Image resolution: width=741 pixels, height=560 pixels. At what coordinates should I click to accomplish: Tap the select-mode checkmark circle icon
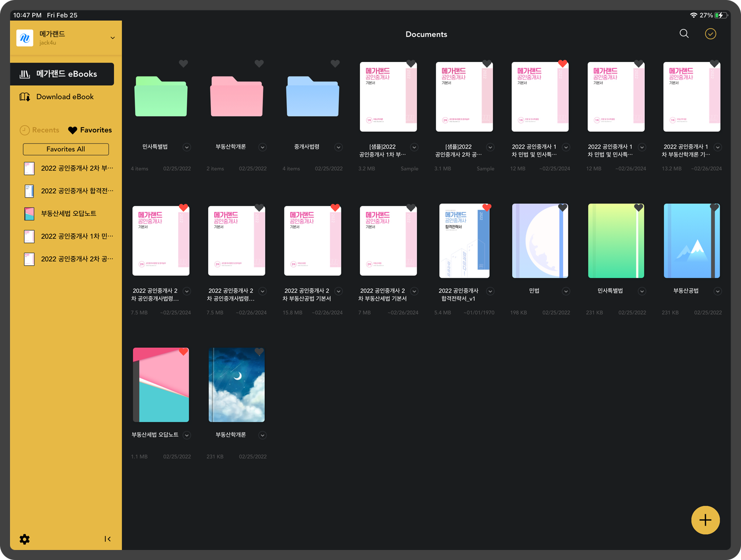710,34
